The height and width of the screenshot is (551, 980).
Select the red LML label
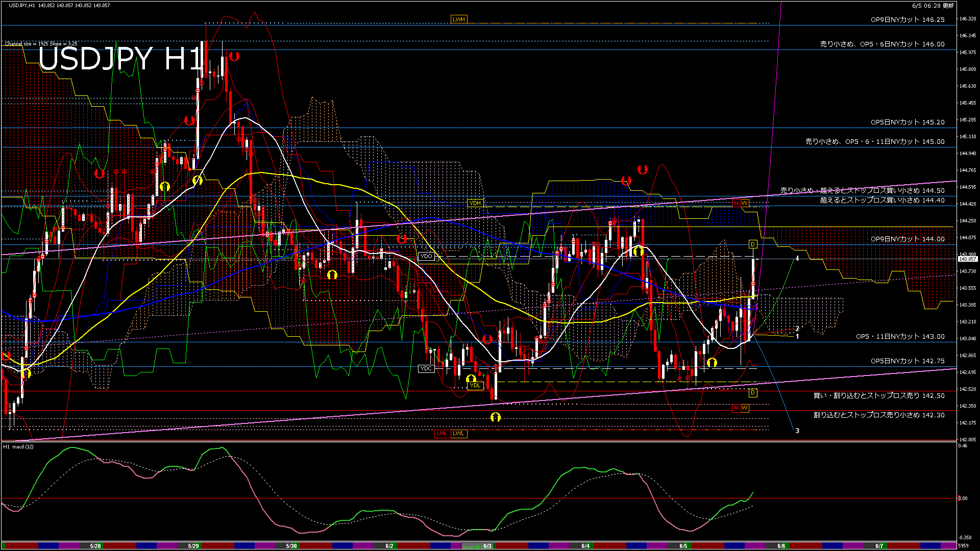tap(442, 434)
